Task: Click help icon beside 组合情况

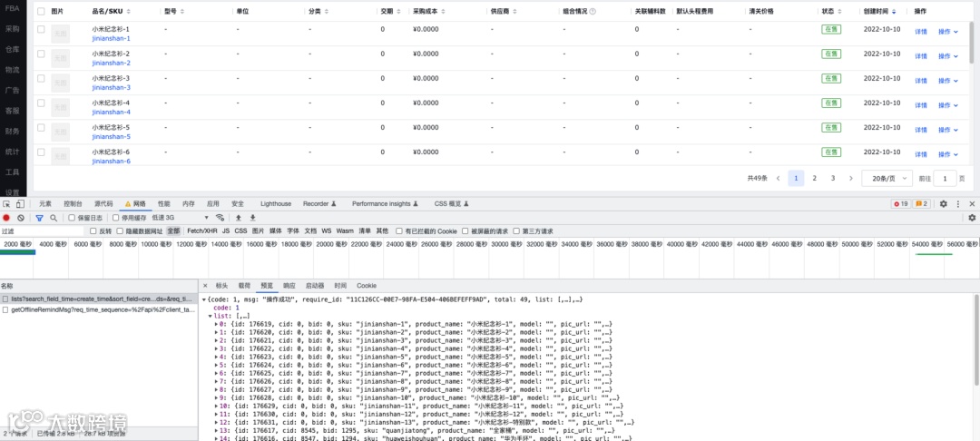Action: click(x=593, y=11)
